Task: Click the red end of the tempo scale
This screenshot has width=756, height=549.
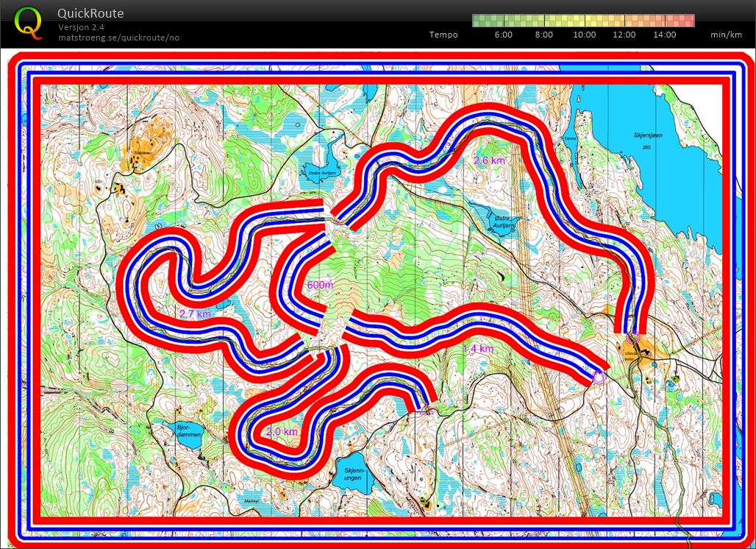Action: [x=688, y=21]
